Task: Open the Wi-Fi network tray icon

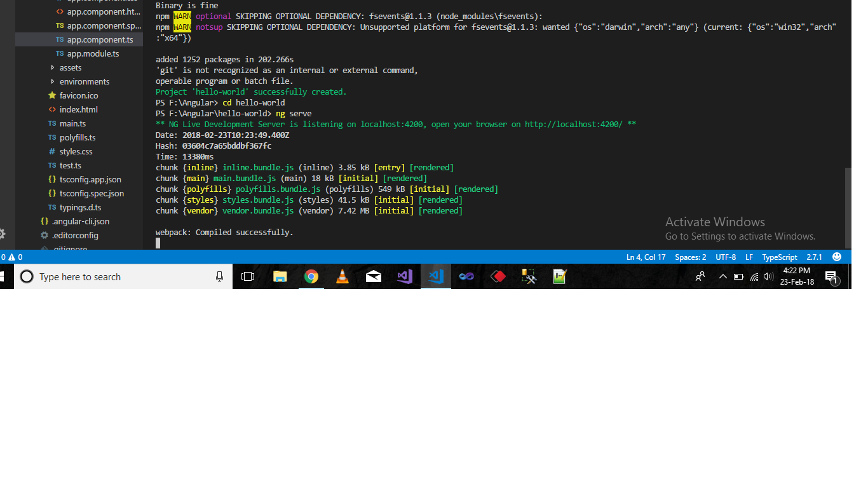Action: click(754, 276)
